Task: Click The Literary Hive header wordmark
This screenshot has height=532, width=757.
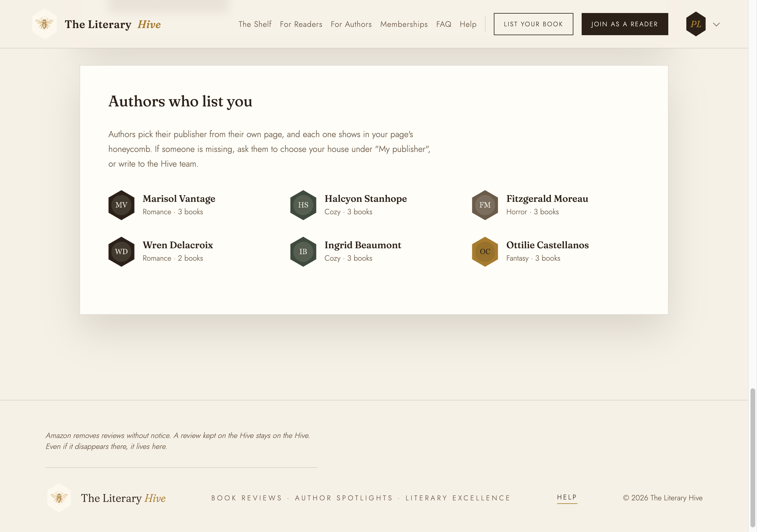Action: (112, 24)
